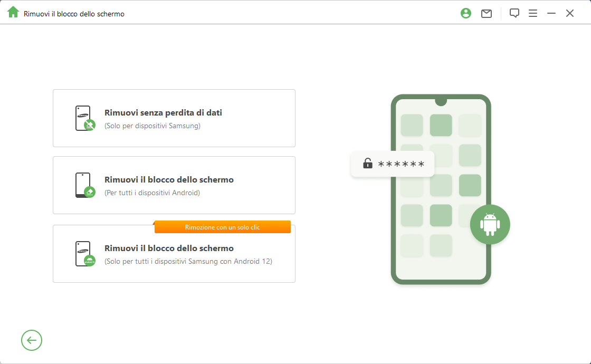This screenshot has width=591, height=364.
Task: Minimize the application window
Action: click(x=551, y=13)
